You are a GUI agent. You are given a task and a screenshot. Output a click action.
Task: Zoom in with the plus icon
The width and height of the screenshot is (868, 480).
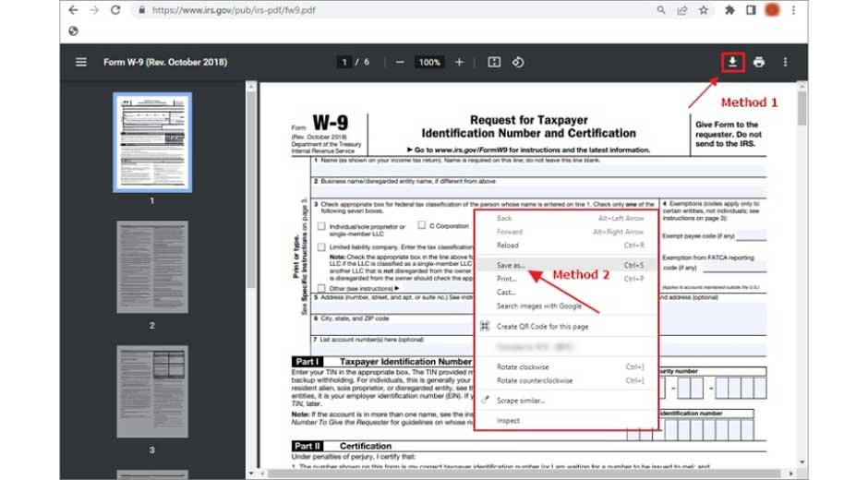[459, 62]
